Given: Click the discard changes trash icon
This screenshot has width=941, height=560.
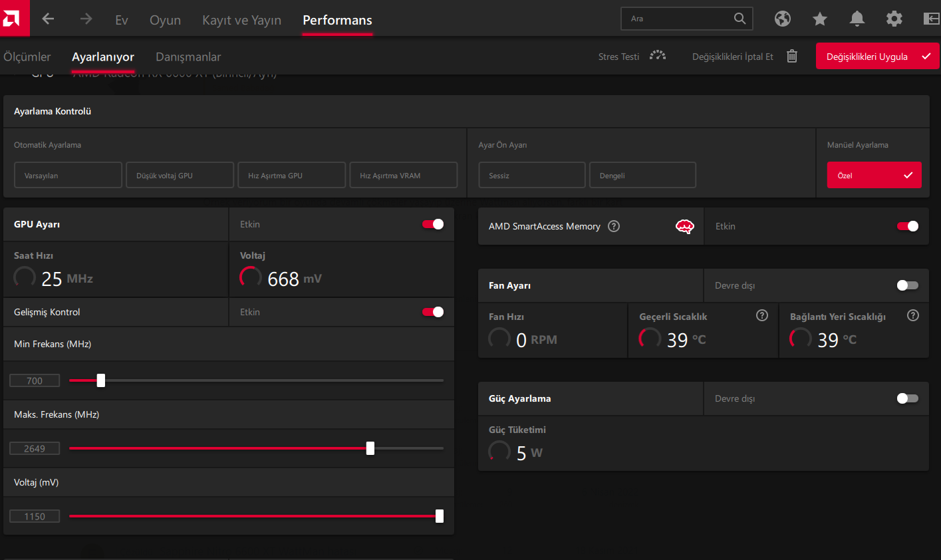Looking at the screenshot, I should tap(792, 56).
